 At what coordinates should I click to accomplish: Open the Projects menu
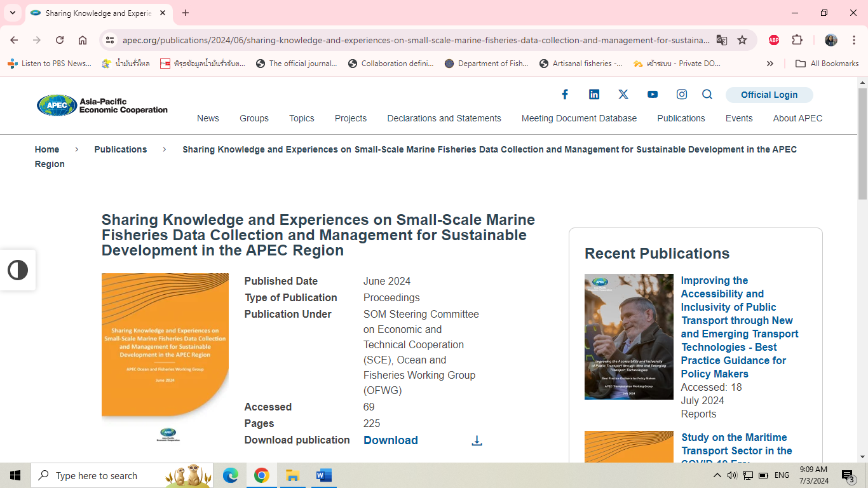pyautogui.click(x=351, y=118)
